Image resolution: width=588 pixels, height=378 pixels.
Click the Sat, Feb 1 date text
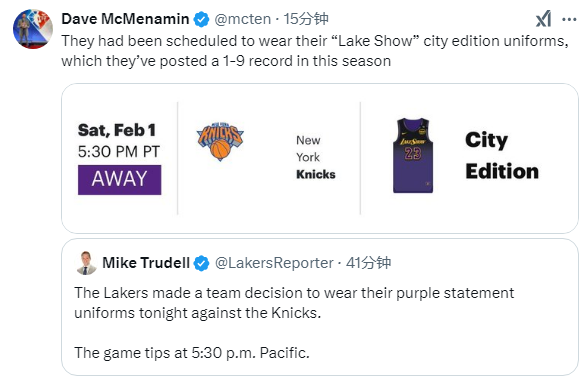tap(117, 130)
